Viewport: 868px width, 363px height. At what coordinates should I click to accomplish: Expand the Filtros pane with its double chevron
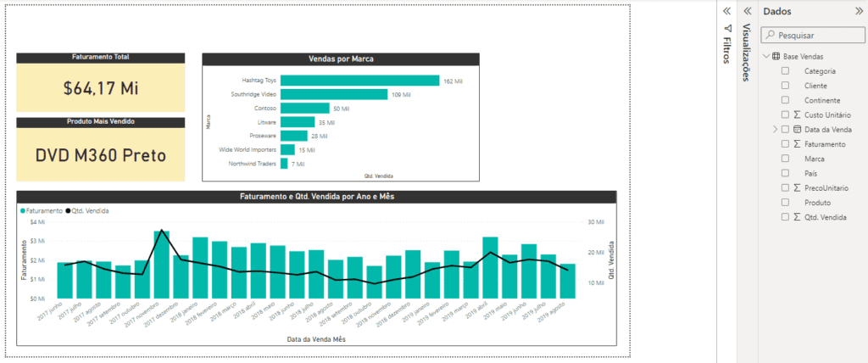(727, 11)
